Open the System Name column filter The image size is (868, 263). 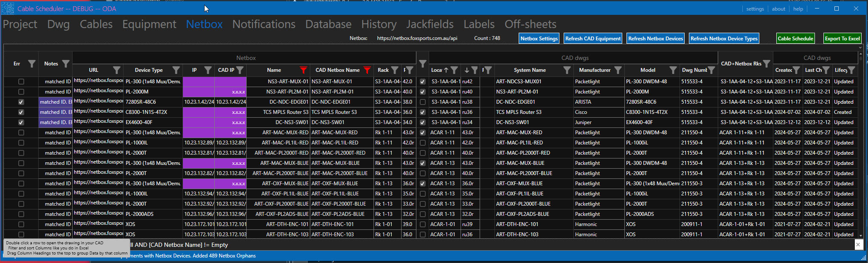point(567,70)
